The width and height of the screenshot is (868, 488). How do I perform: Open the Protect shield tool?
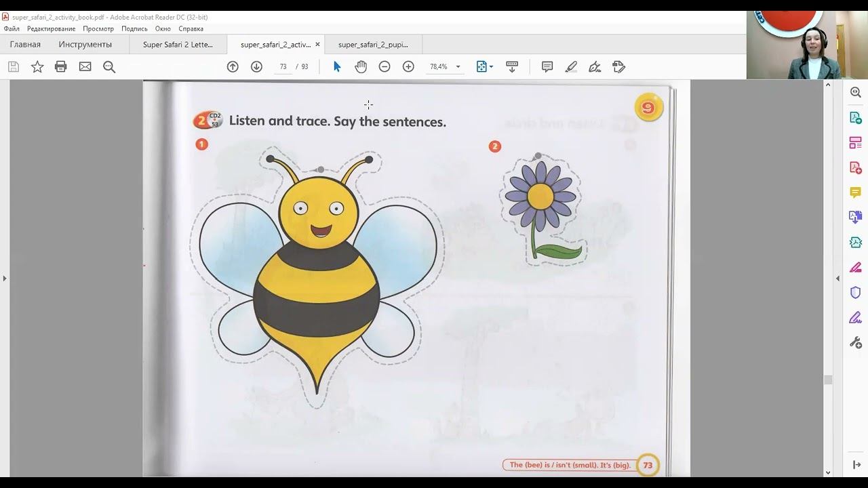click(x=856, y=292)
